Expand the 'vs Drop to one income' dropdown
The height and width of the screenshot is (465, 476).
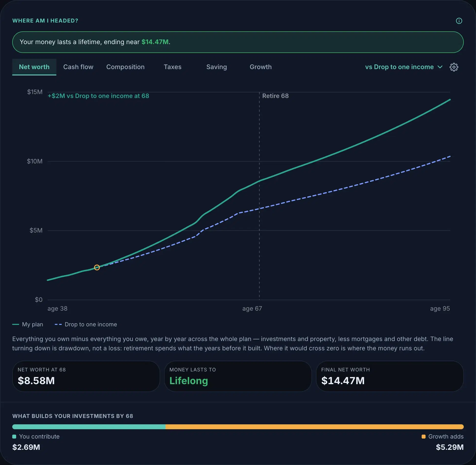tap(404, 67)
